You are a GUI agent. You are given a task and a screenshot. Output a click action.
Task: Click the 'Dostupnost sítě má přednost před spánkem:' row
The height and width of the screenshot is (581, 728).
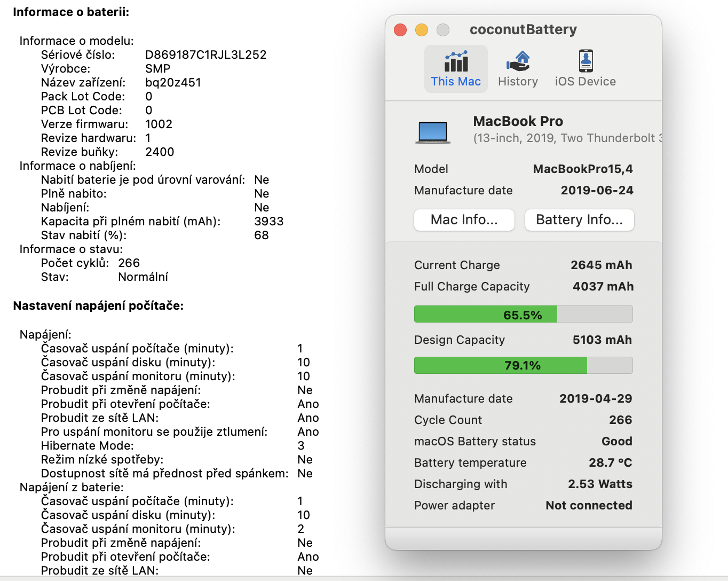(x=177, y=474)
